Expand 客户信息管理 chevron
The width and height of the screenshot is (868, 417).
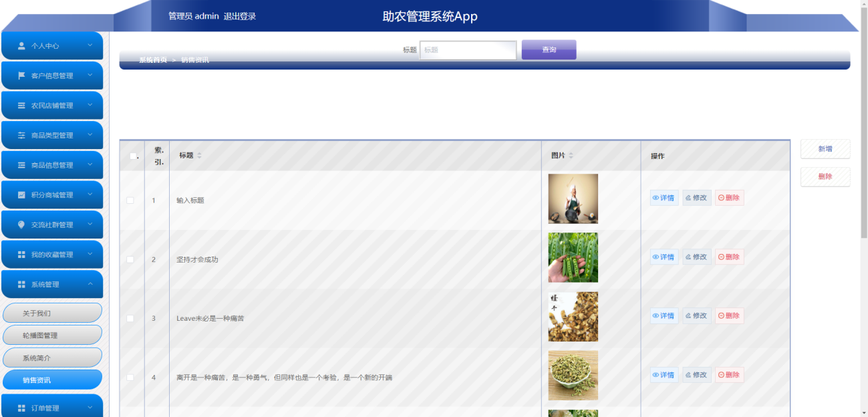click(90, 75)
